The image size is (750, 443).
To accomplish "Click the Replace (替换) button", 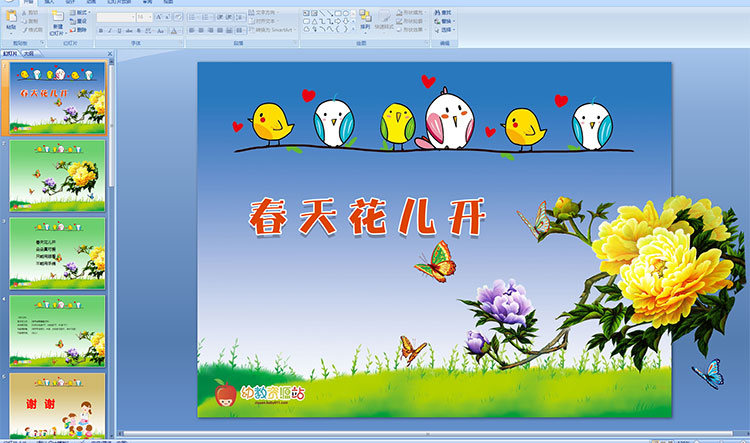I will coord(443,21).
